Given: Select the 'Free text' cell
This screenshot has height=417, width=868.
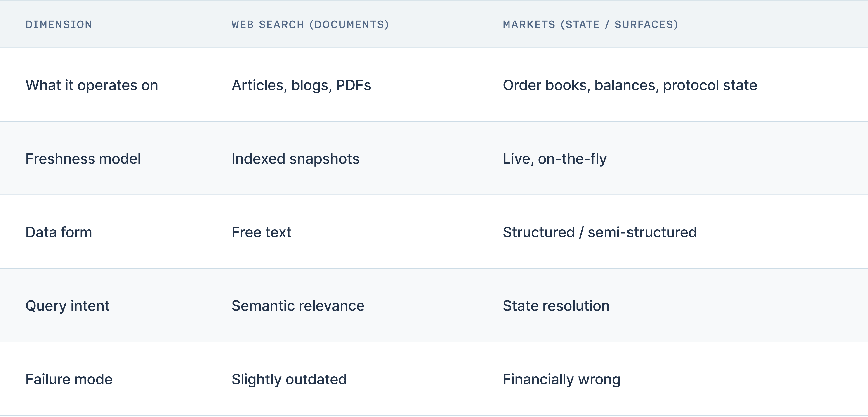Looking at the screenshot, I should [x=261, y=232].
